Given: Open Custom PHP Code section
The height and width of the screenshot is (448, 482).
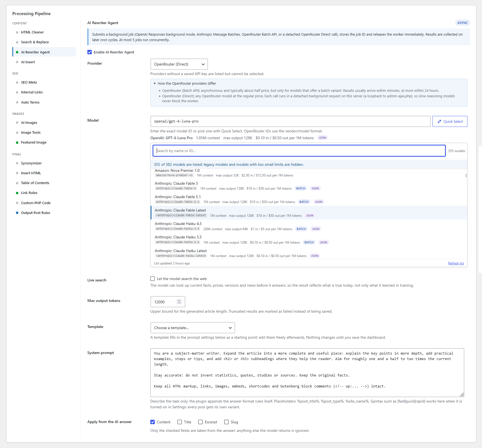Looking at the screenshot, I should click(44, 203).
